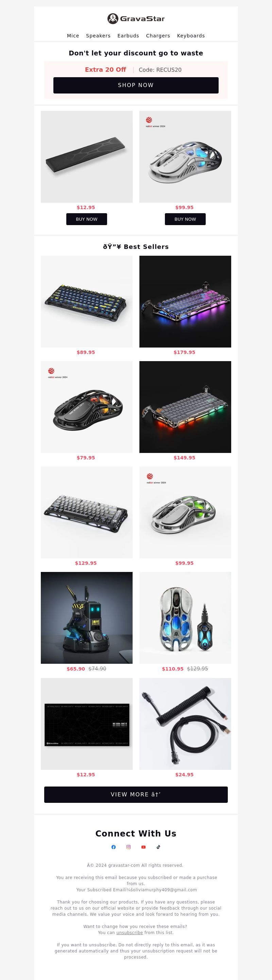Select the Chargers menu item
Viewport: 272px width, 980px height.
158,36
